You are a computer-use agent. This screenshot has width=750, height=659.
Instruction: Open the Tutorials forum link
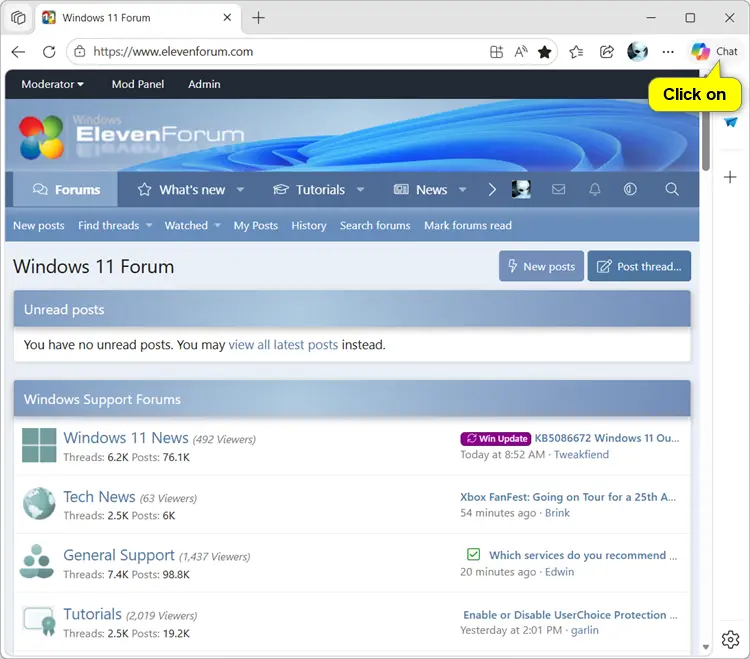click(93, 614)
